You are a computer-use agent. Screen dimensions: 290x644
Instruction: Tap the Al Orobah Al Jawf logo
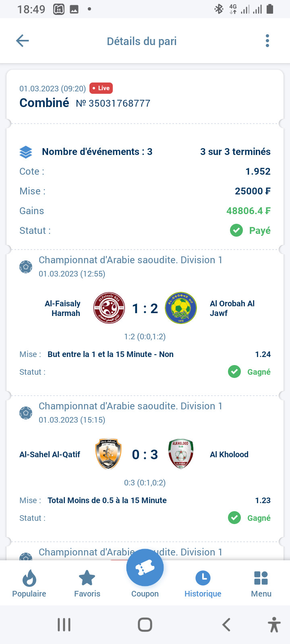point(181,308)
